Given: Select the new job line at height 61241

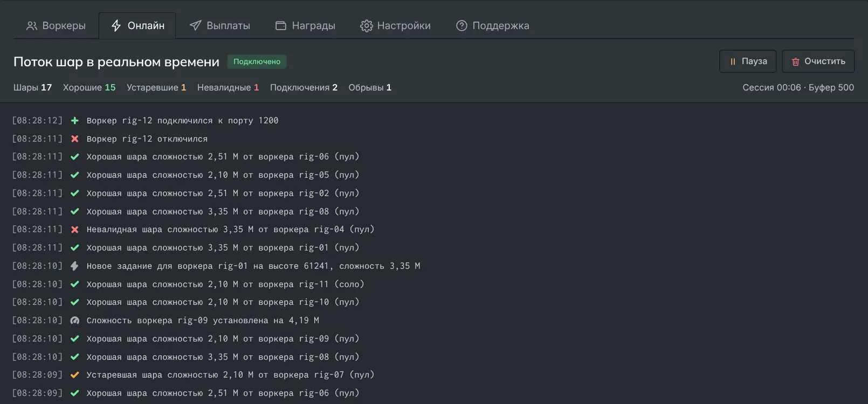Looking at the screenshot, I should point(253,266).
